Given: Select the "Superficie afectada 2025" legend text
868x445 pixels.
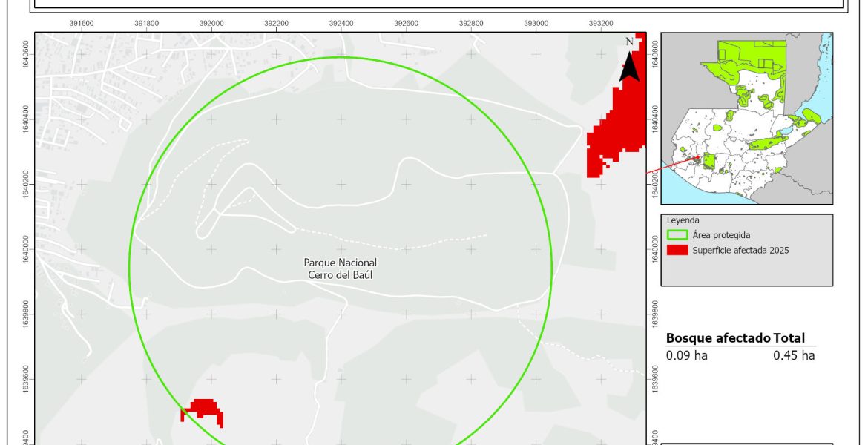Looking at the screenshot, I should (740, 250).
